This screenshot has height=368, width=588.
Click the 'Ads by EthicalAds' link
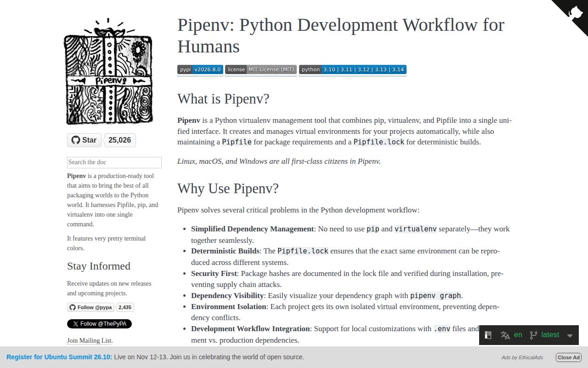(522, 357)
